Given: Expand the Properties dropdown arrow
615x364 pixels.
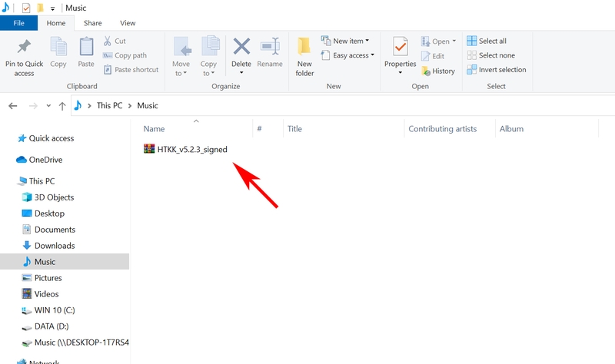Looking at the screenshot, I should (401, 72).
